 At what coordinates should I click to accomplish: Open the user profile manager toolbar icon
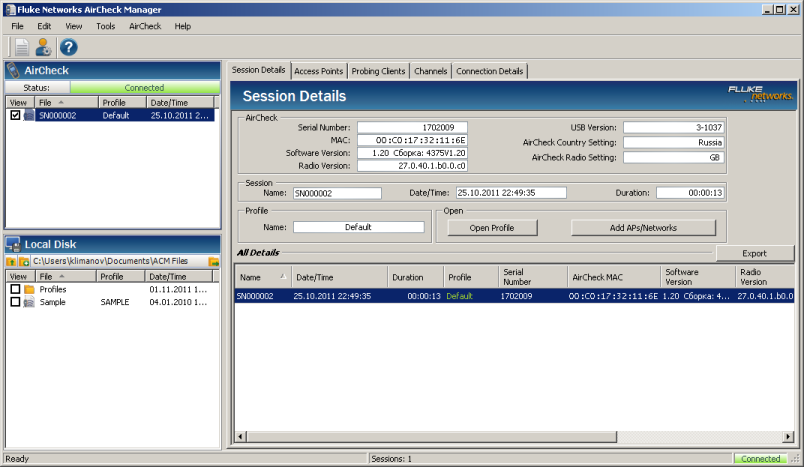click(x=44, y=47)
